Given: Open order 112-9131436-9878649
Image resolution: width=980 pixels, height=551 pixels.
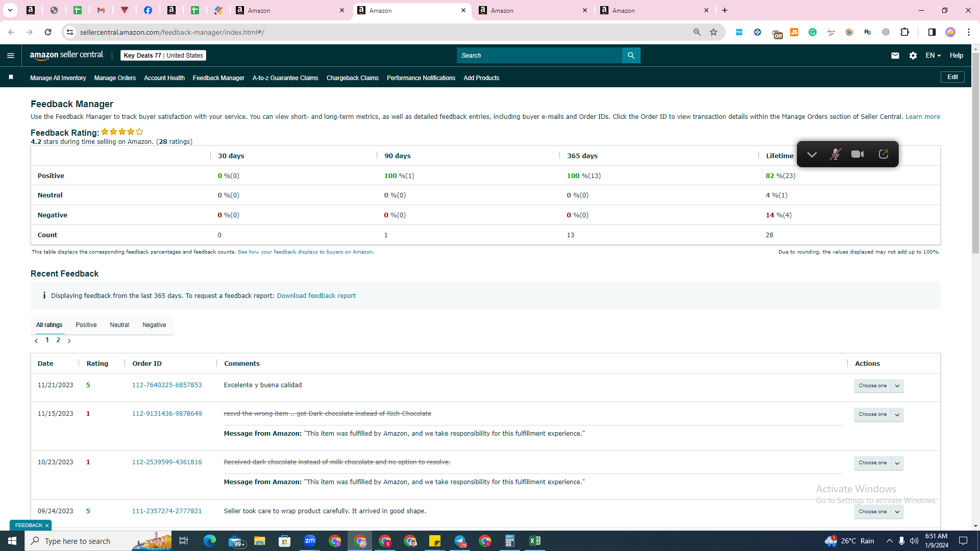Looking at the screenshot, I should coord(167,414).
